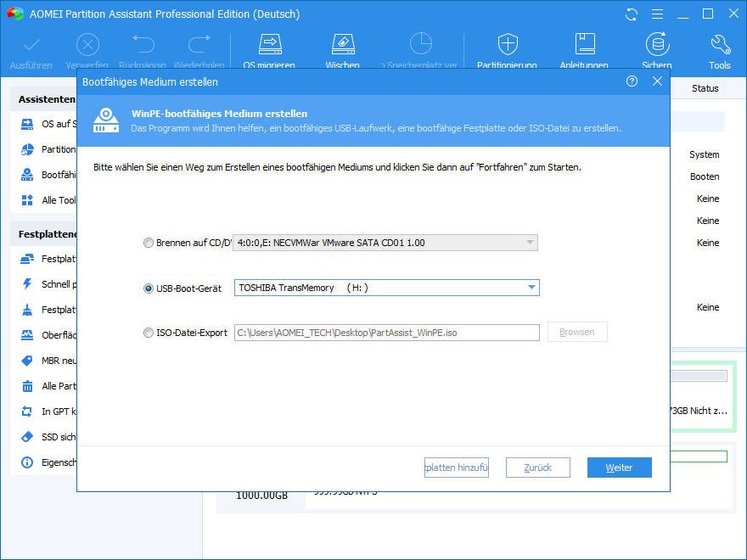Open the hamburger menu in title bar
The image size is (747, 560).
pyautogui.click(x=657, y=14)
